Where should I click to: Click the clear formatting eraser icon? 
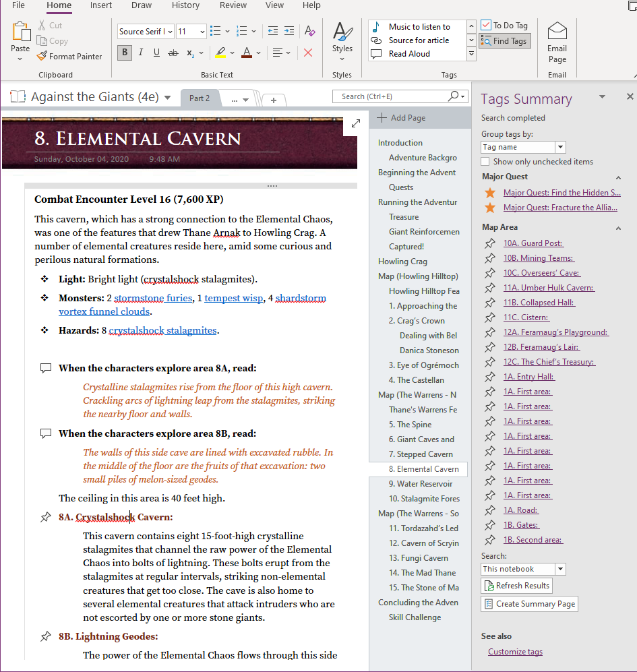click(309, 31)
